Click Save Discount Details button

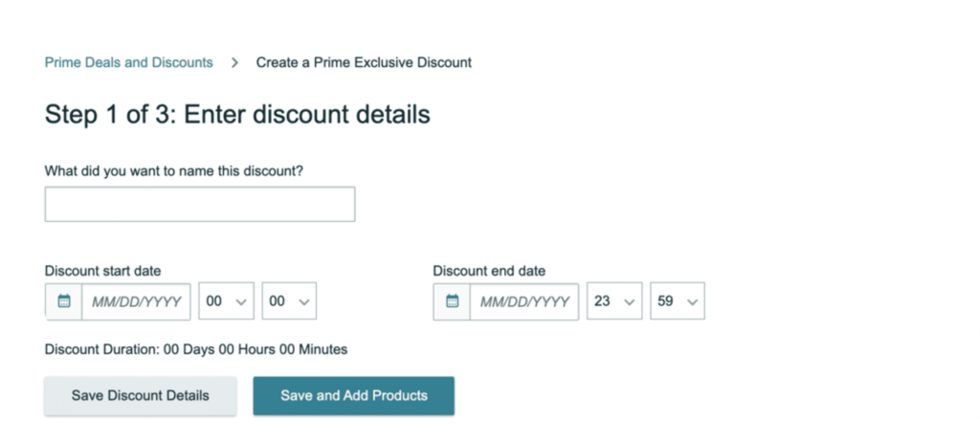click(140, 395)
